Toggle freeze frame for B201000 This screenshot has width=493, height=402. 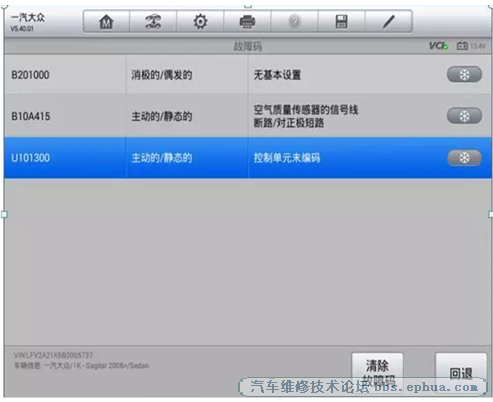[x=464, y=74]
